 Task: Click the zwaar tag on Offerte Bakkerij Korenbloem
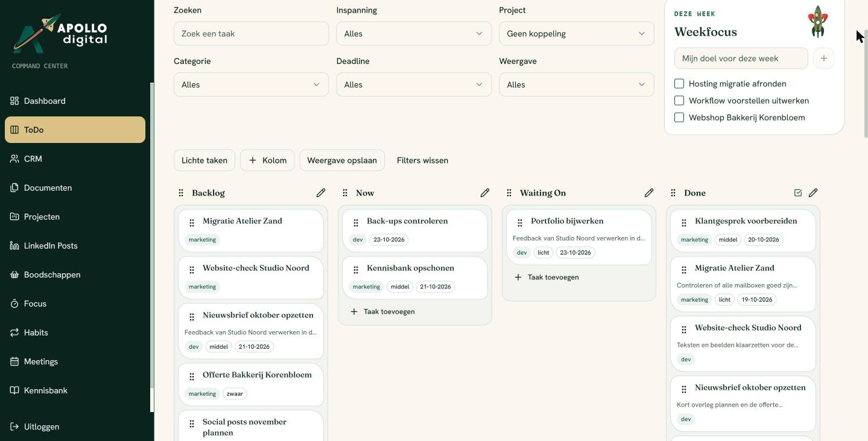[x=235, y=394]
